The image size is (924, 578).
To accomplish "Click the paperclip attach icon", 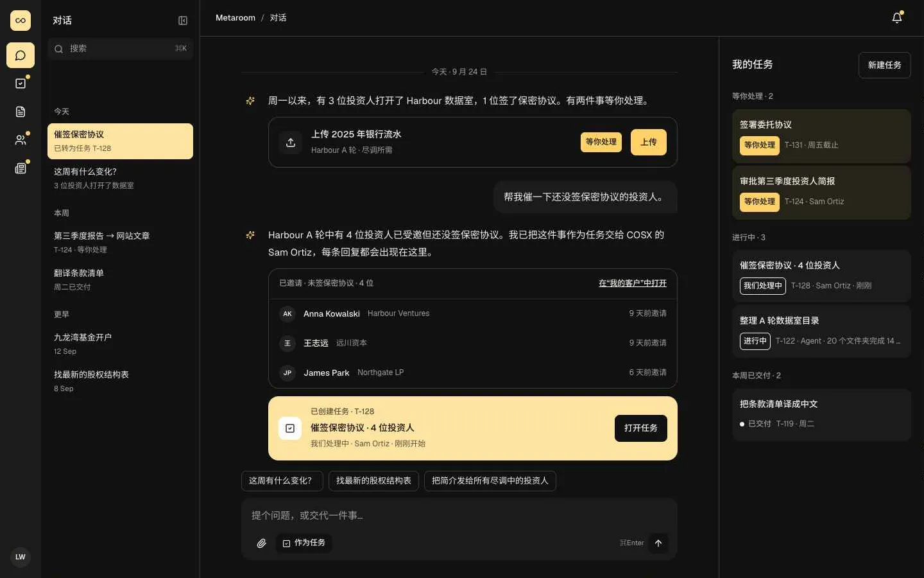I will click(262, 543).
